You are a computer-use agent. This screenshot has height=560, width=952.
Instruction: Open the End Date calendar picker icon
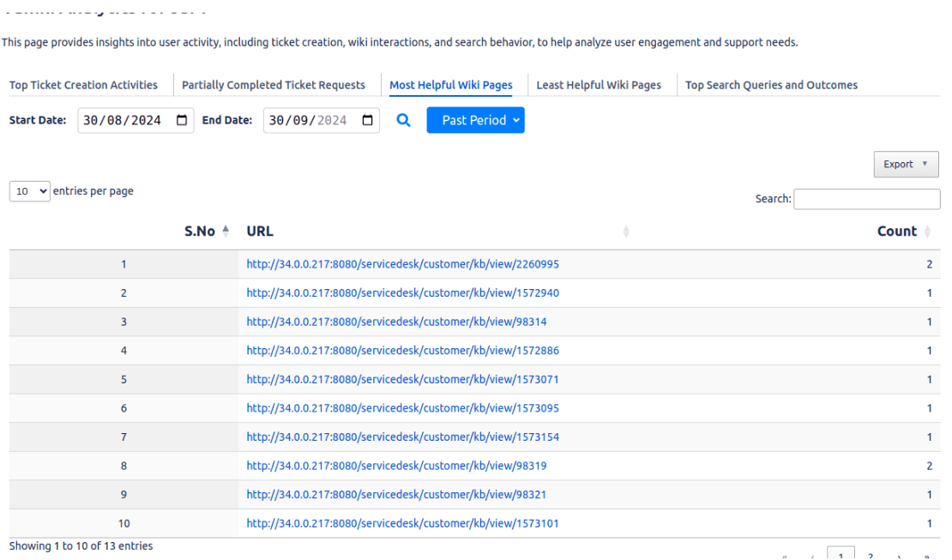point(367,120)
